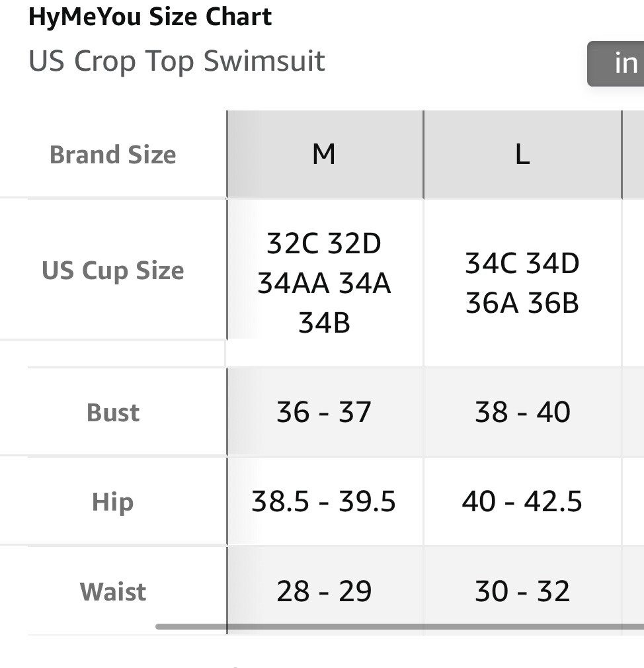644x668 pixels.
Task: Click the Waist row label
Action: click(x=113, y=591)
